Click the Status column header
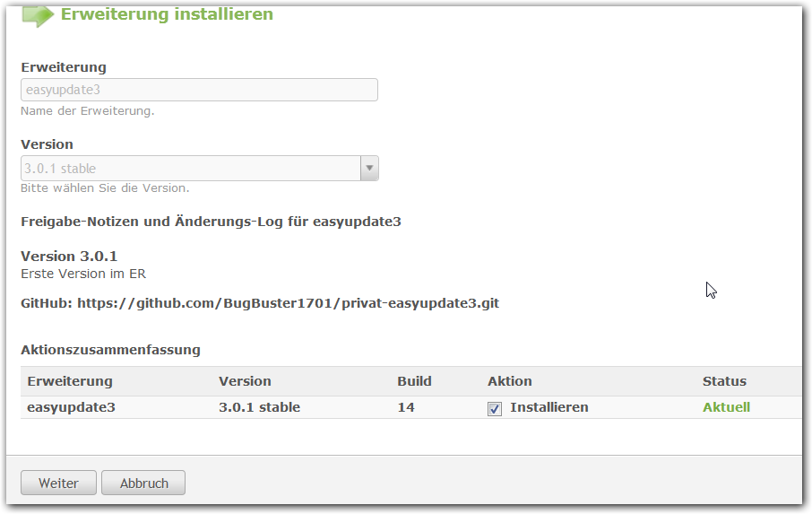This screenshot has width=812, height=514. pos(724,381)
